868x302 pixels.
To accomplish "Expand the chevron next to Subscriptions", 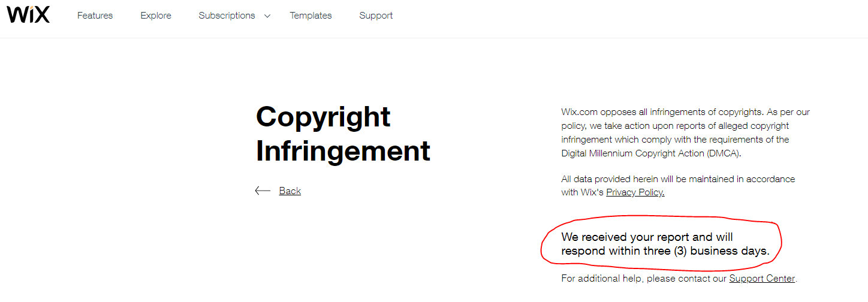I will [x=267, y=16].
